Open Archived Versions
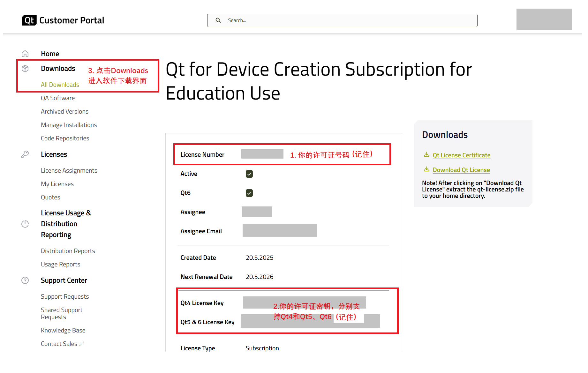This screenshot has height=373, width=588. 64,112
